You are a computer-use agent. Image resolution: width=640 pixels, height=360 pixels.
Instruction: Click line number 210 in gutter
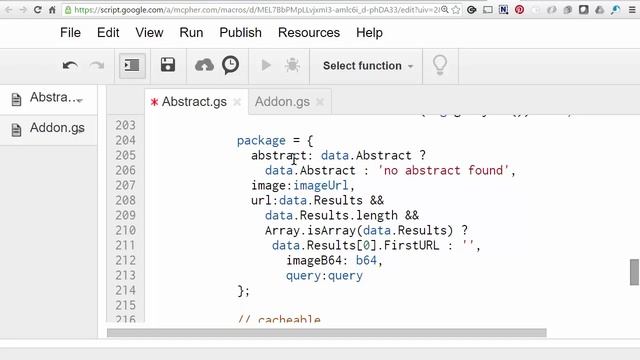[x=125, y=231]
